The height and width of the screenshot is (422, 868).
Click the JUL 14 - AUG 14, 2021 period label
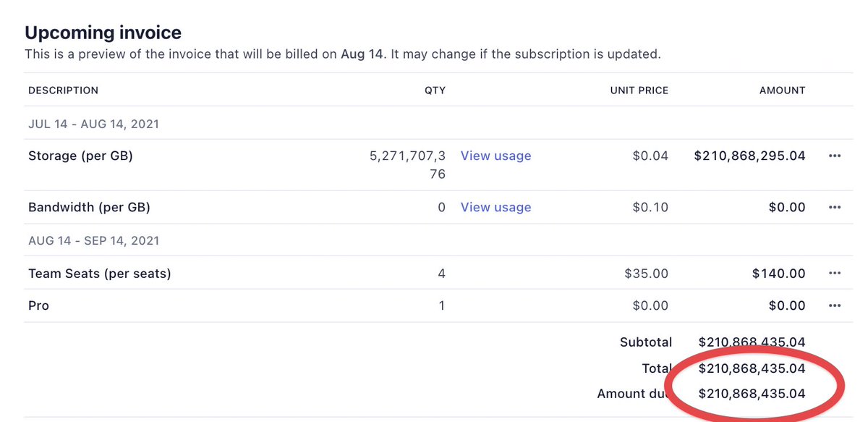tap(93, 124)
